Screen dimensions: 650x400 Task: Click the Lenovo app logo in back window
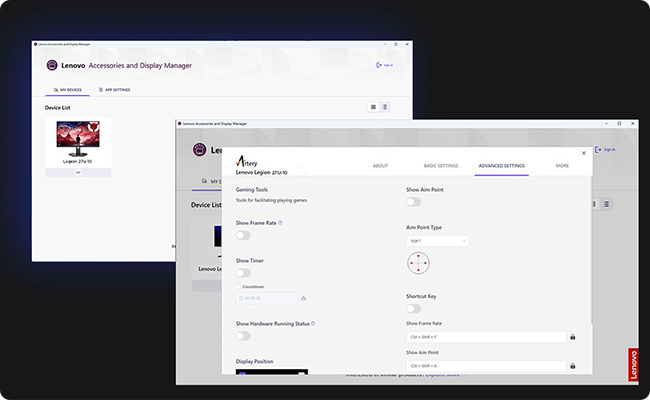(x=52, y=65)
